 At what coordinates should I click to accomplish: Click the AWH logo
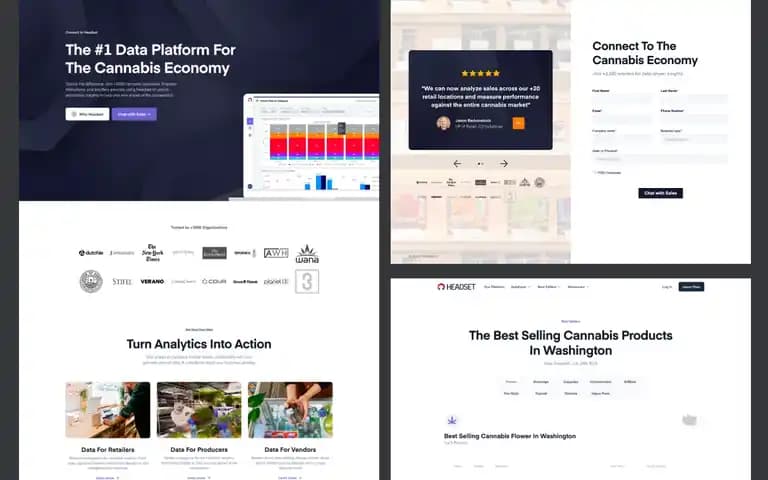pyautogui.click(x=276, y=253)
